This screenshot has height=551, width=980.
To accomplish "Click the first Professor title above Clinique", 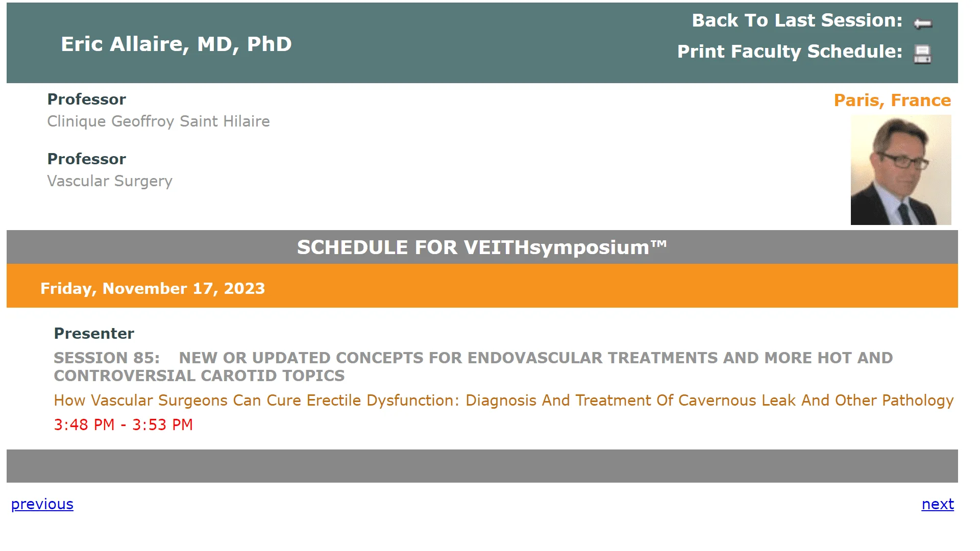I will pos(86,99).
